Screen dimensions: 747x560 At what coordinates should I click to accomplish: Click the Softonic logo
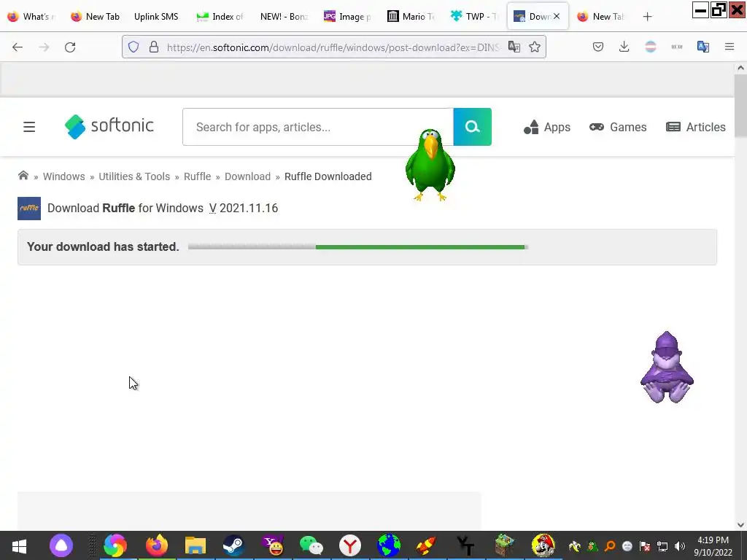point(109,127)
